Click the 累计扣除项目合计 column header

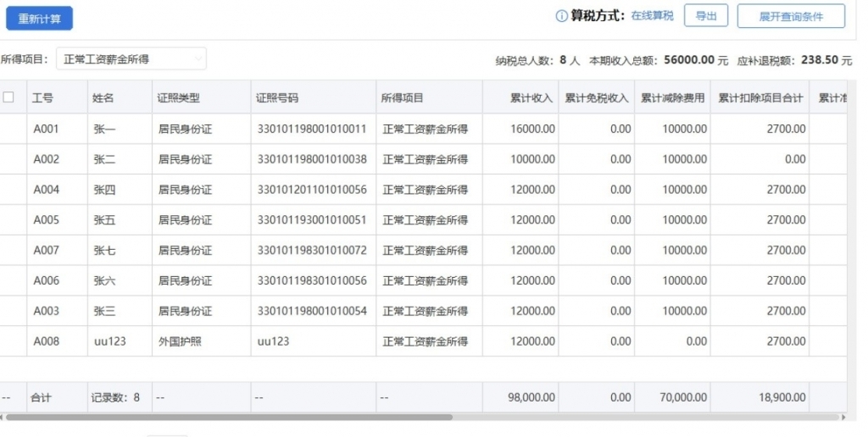point(760,98)
